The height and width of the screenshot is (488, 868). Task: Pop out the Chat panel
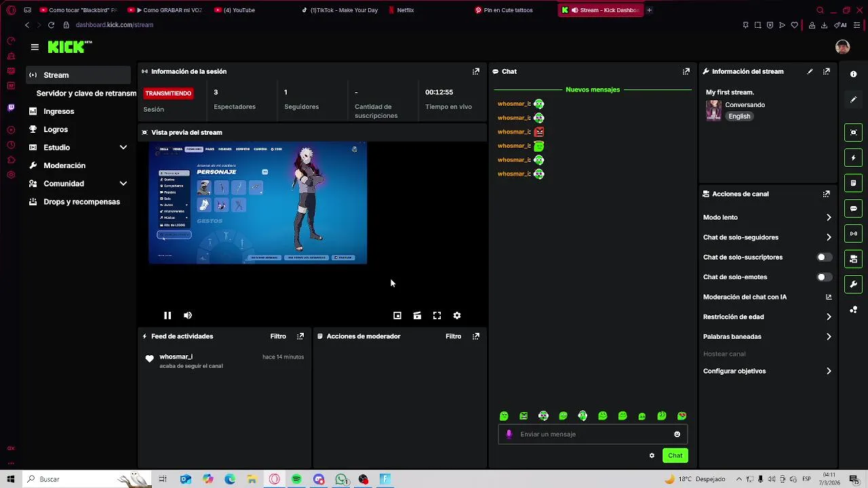(686, 71)
